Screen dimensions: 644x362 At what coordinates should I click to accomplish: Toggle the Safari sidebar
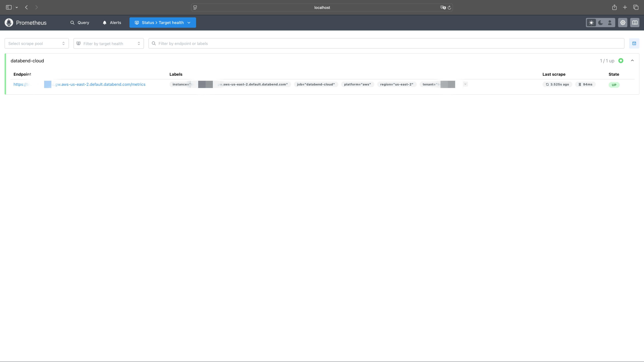(x=9, y=8)
